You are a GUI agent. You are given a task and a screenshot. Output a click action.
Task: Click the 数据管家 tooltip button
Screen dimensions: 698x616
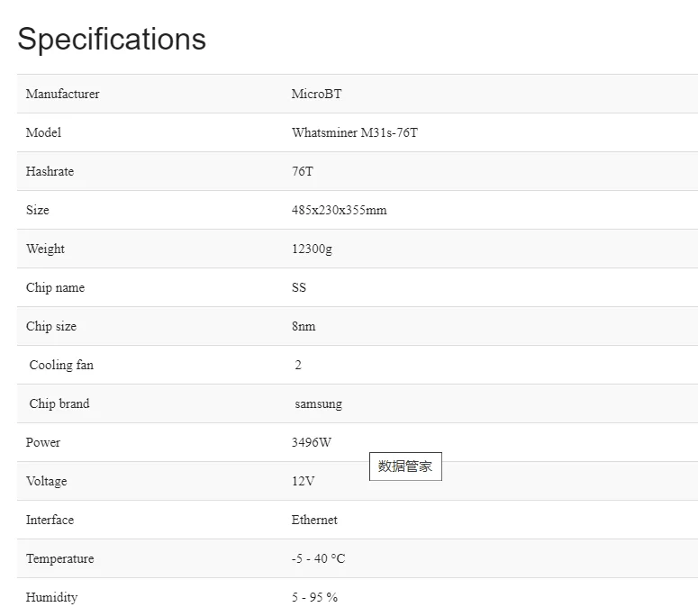(405, 467)
